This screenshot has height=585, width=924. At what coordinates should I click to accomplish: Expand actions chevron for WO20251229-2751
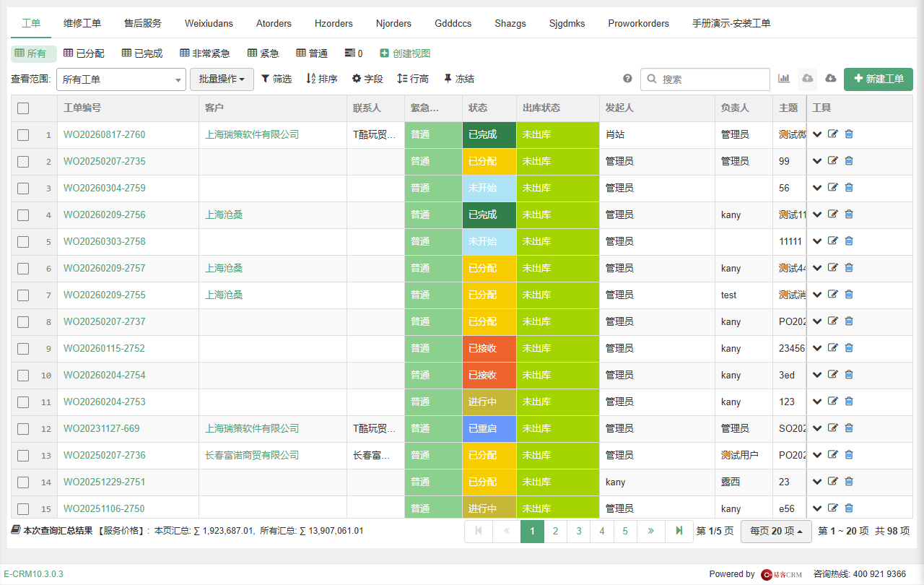tap(817, 482)
